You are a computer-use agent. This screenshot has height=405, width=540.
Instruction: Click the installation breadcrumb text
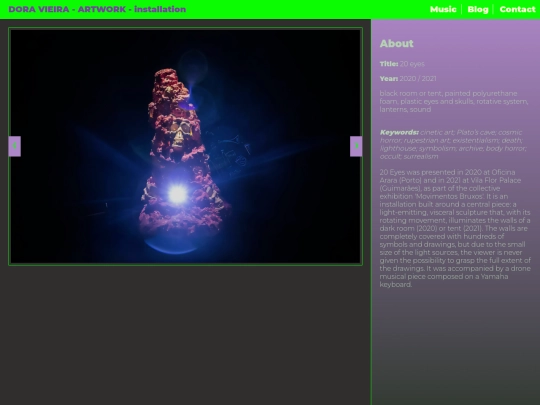coord(160,9)
